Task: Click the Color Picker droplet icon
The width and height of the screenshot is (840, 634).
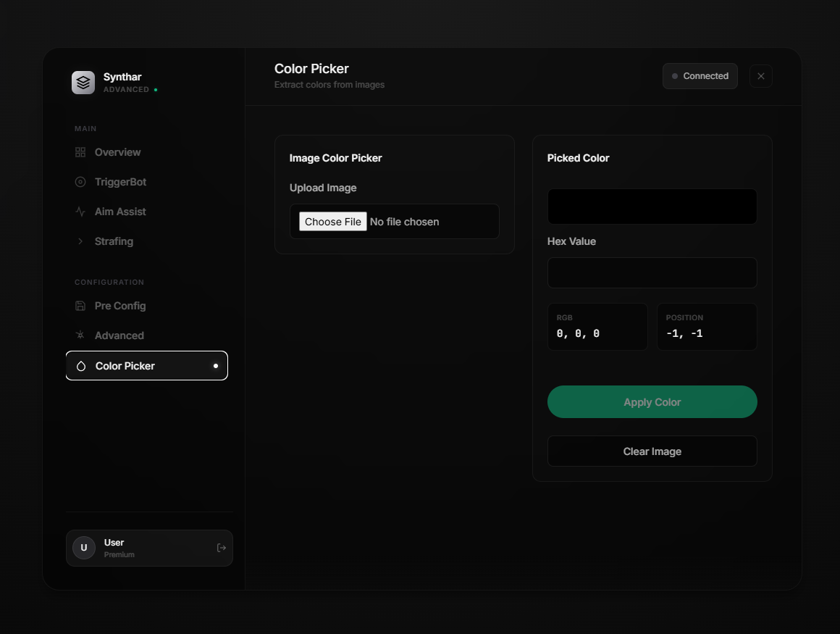Action: (x=80, y=366)
